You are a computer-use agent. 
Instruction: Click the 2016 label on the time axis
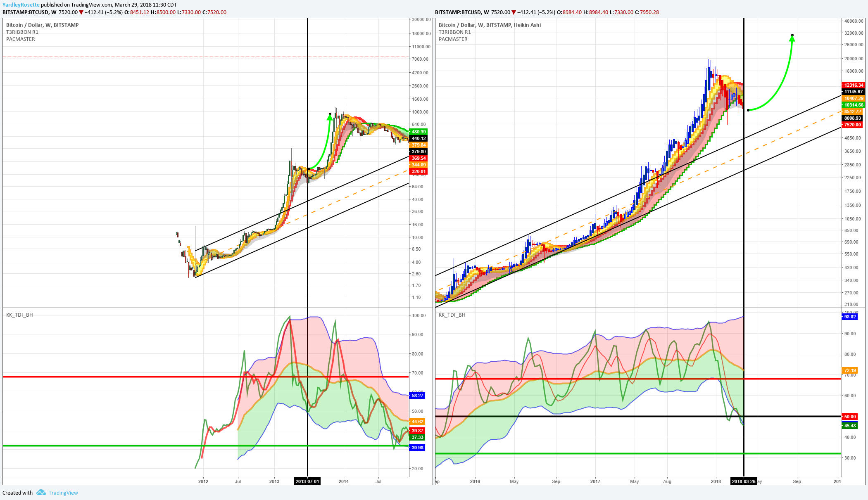click(x=475, y=481)
